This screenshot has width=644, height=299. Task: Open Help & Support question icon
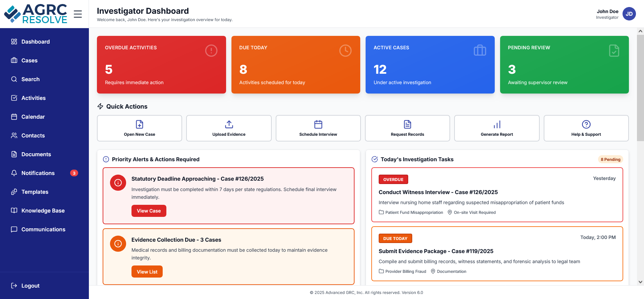[586, 124]
